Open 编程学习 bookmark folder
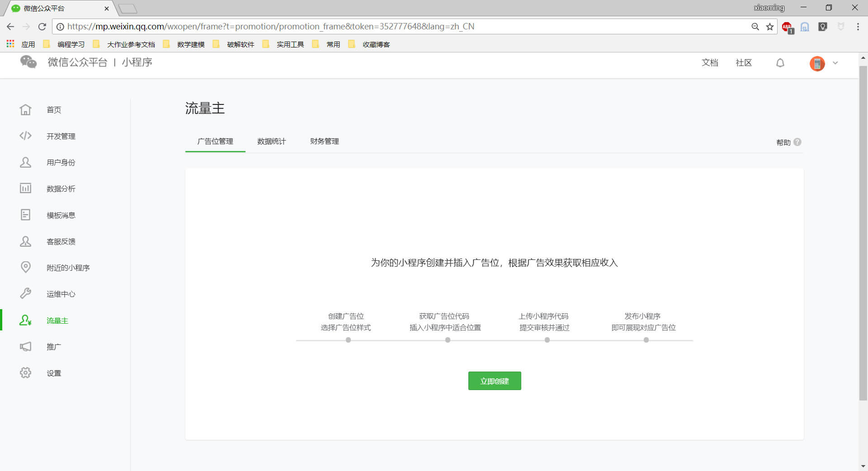 pos(64,44)
